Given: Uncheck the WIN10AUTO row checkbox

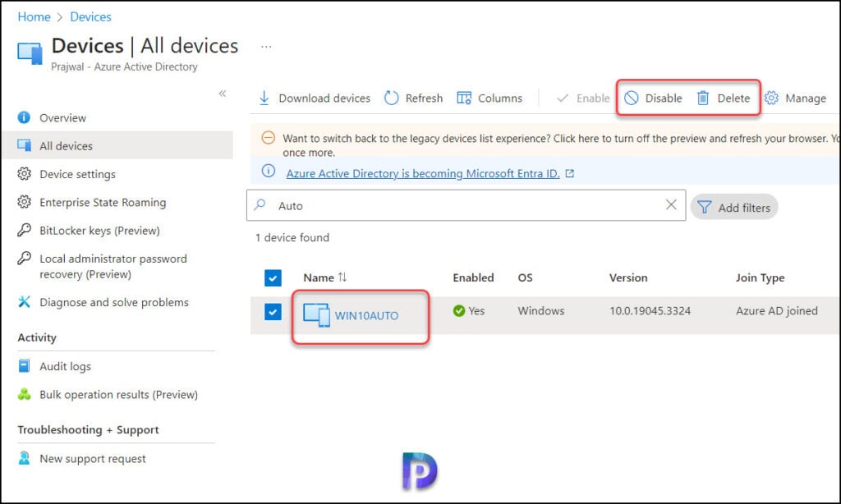Looking at the screenshot, I should [x=273, y=312].
